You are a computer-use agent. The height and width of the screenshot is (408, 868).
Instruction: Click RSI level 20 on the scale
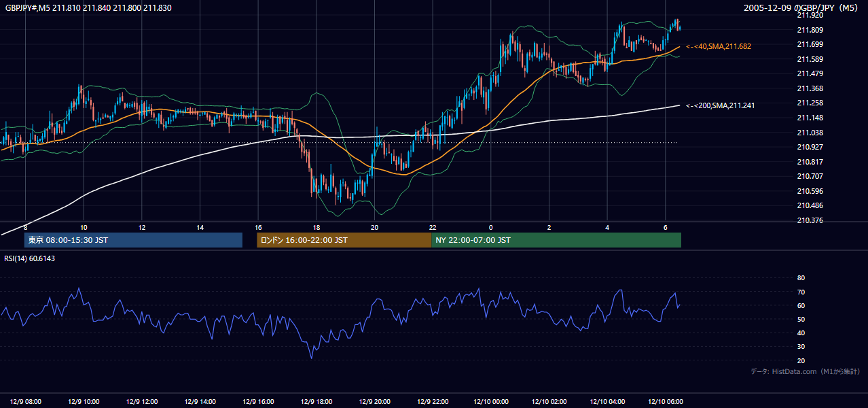pyautogui.click(x=801, y=360)
